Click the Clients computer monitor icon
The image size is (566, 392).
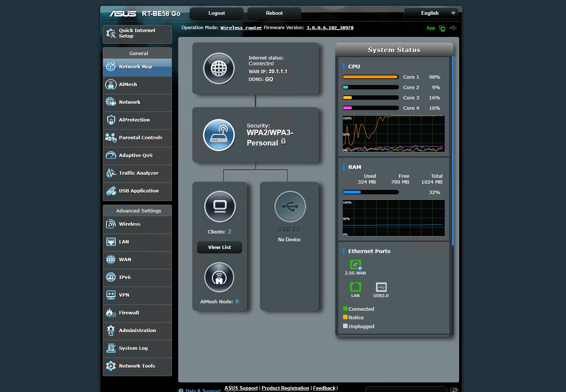[x=220, y=206]
